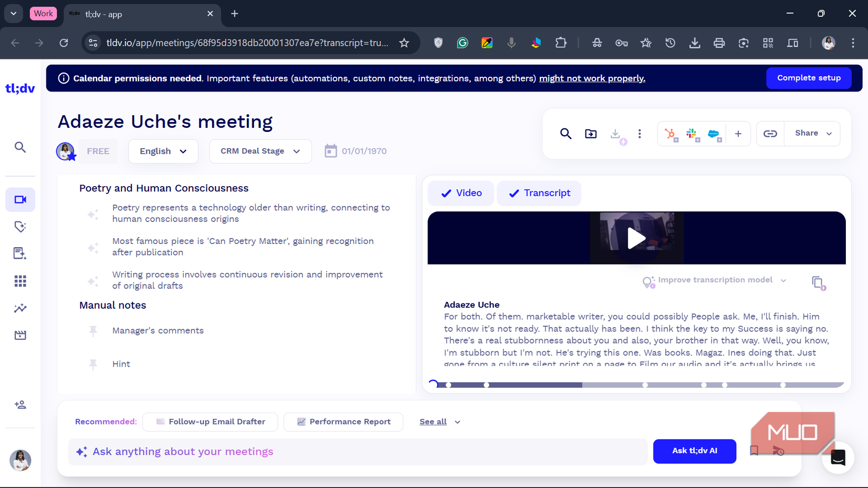Open the apps grid icon in the sidebar
Screen dimensions: 868x488
20,280
